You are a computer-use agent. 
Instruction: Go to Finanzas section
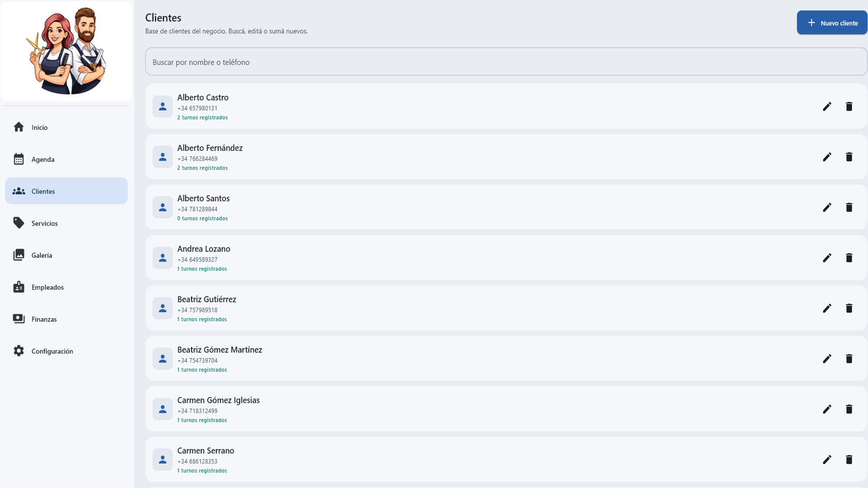pyautogui.click(x=44, y=319)
